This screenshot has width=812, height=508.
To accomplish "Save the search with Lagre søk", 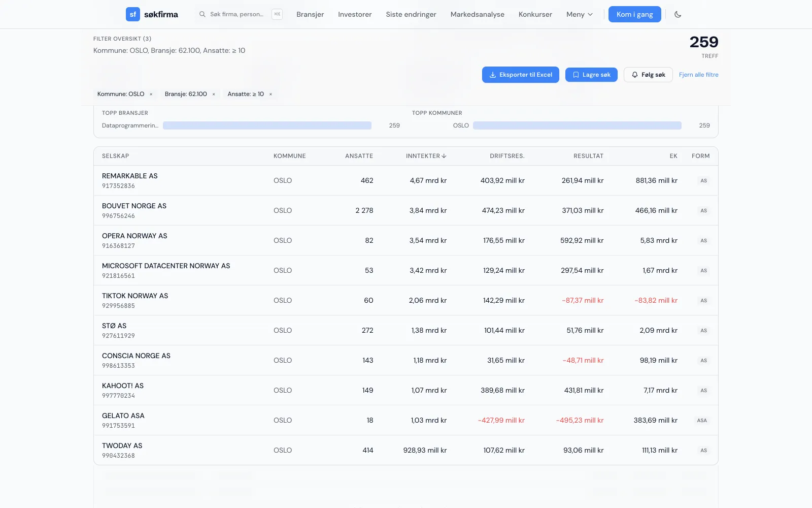I will [591, 75].
